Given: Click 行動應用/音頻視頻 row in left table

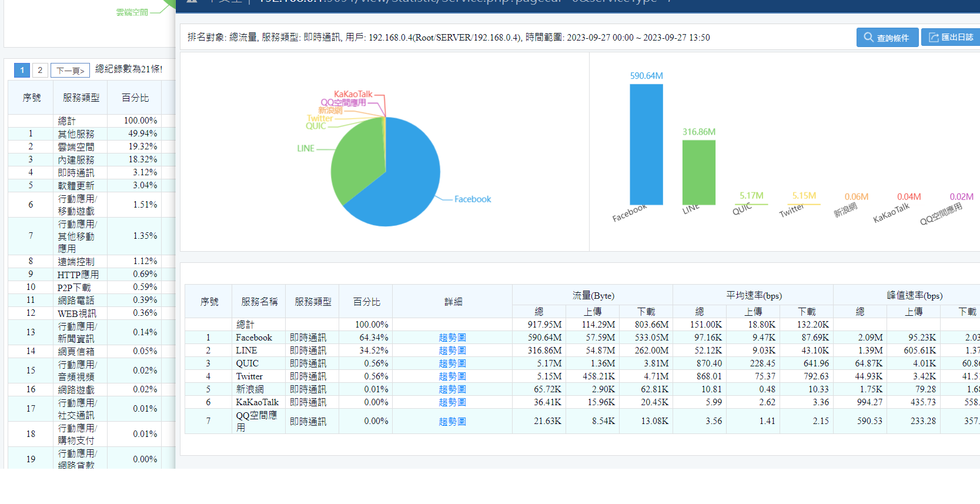Looking at the screenshot, I should (92, 371).
